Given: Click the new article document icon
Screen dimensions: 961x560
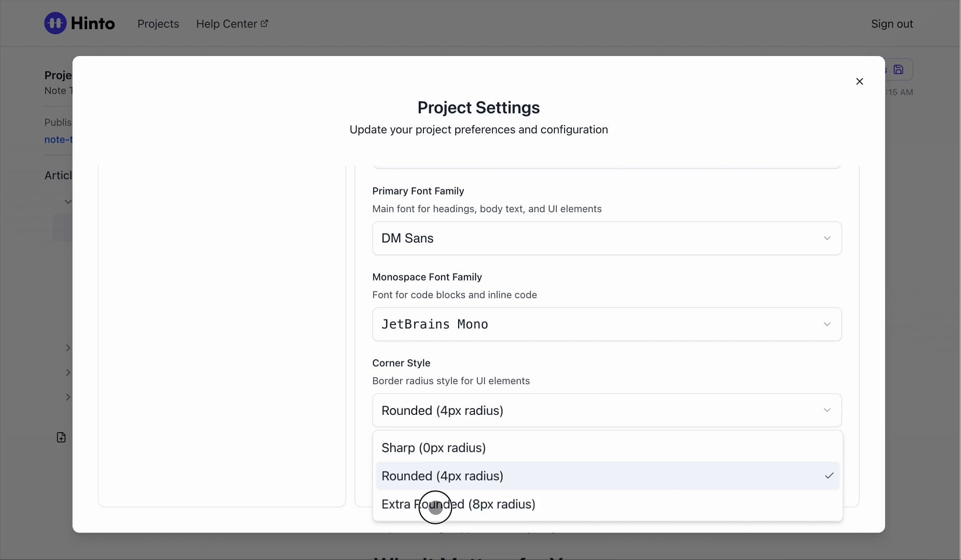Looking at the screenshot, I should pyautogui.click(x=61, y=438).
